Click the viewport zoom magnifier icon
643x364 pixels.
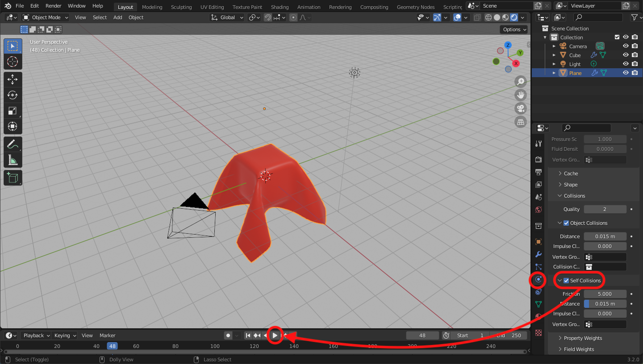pos(520,82)
